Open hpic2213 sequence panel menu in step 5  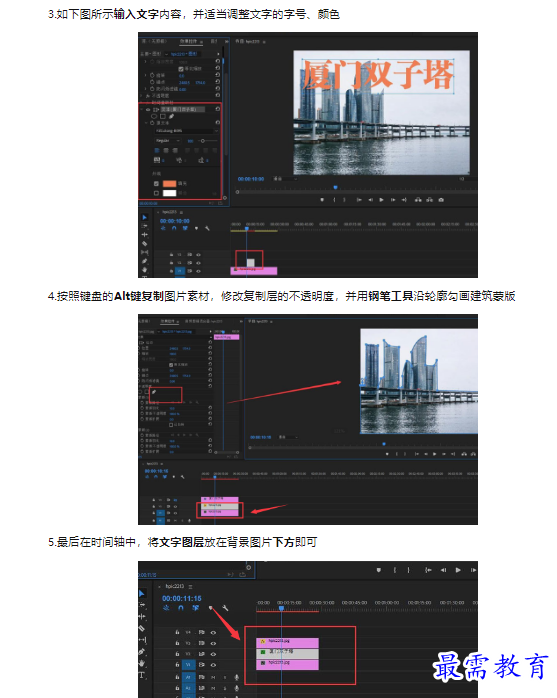[191, 586]
